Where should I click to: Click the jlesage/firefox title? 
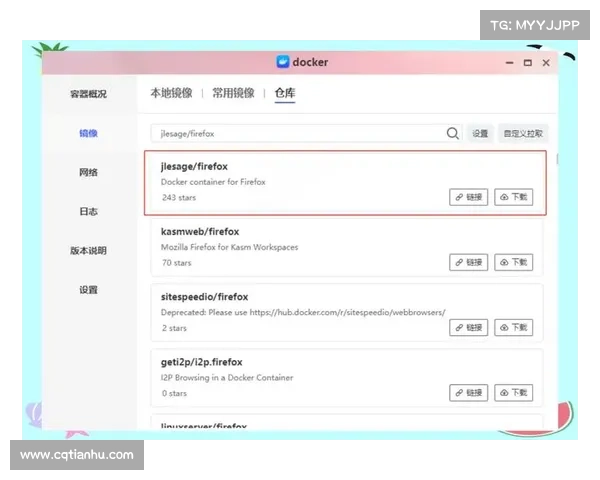(194, 167)
